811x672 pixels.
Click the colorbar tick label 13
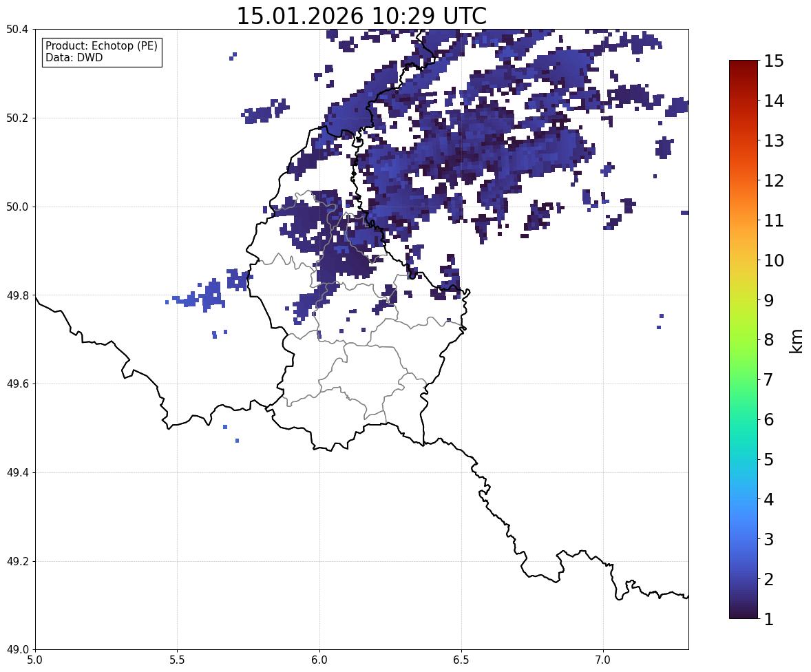774,140
